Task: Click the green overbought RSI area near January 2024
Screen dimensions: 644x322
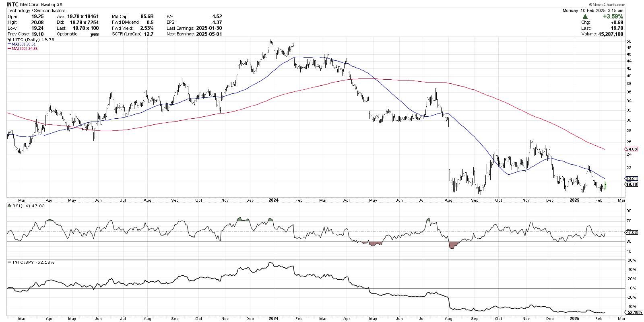Action: pyautogui.click(x=270, y=220)
